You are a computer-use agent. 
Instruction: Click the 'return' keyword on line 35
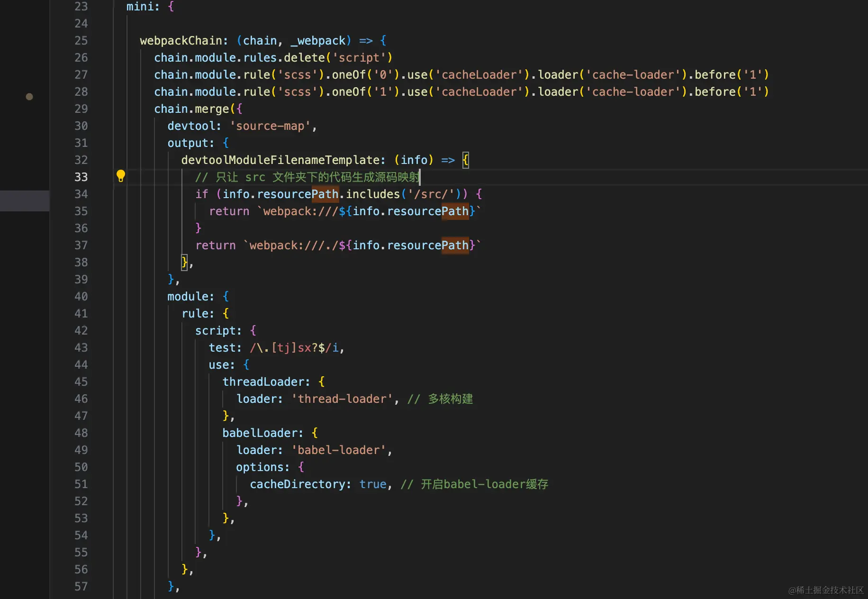tap(229, 211)
